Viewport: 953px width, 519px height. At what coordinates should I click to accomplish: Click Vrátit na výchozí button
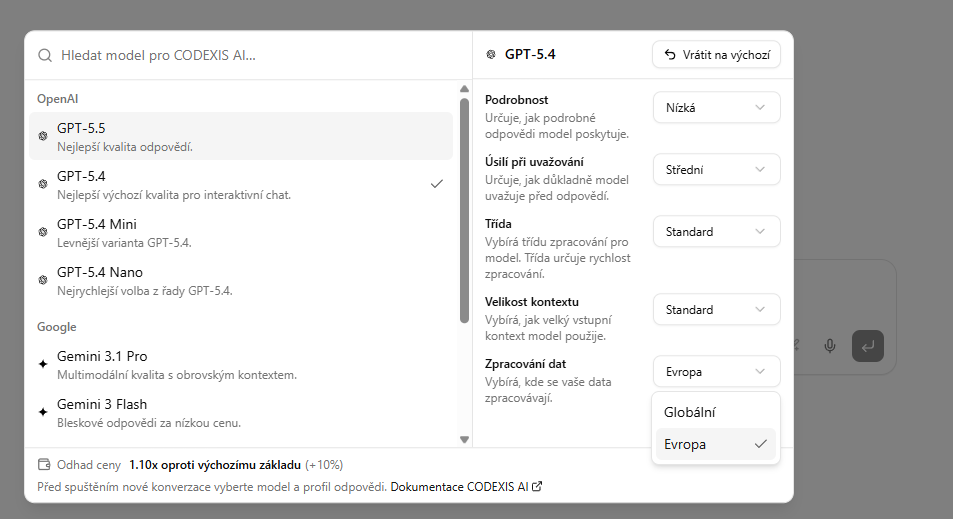tap(717, 55)
